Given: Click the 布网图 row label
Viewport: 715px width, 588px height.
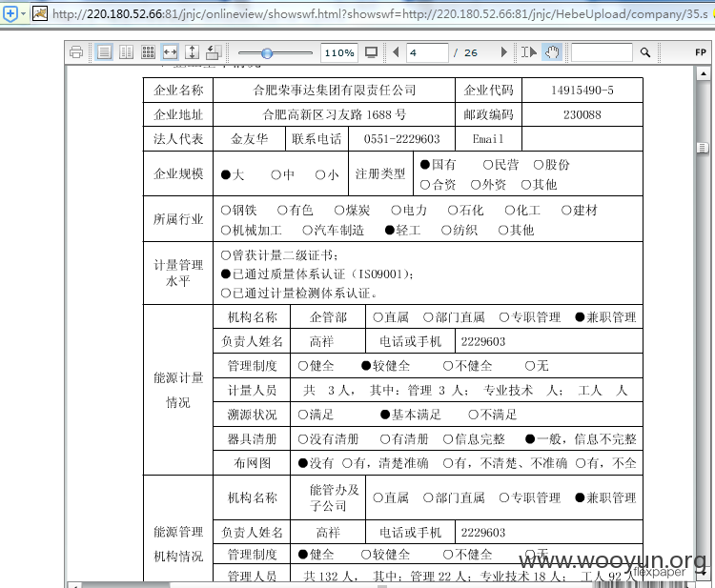Looking at the screenshot, I should [x=252, y=463].
